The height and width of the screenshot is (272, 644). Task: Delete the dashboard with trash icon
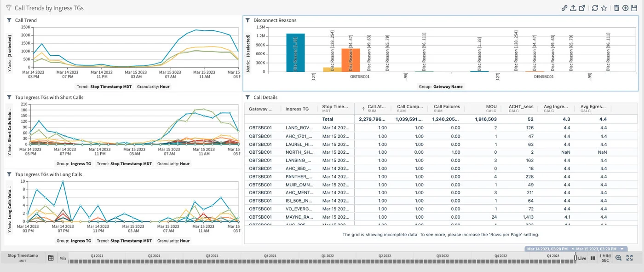tap(617, 8)
